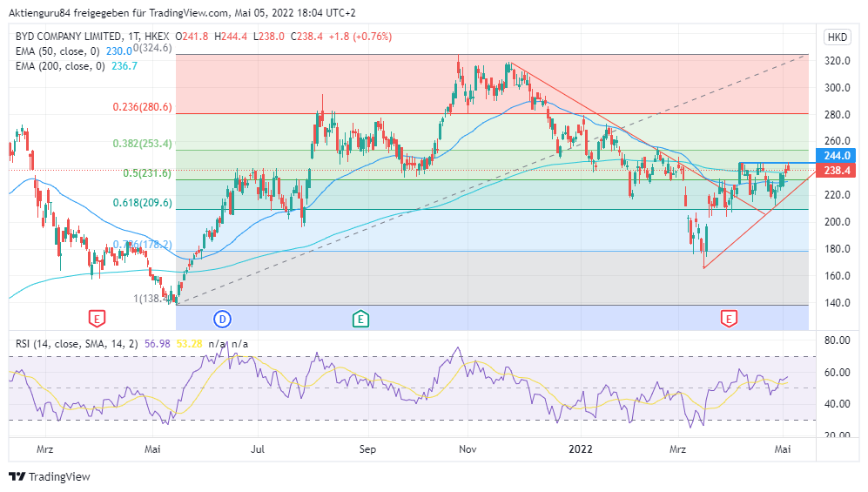The width and height of the screenshot is (868, 492).
Task: Click the 1(138.4) Fibonacci level label
Action: (x=154, y=299)
